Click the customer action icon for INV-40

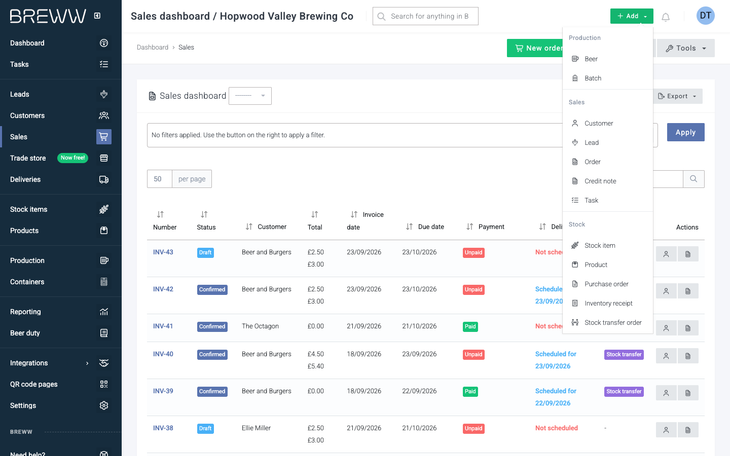pyautogui.click(x=666, y=356)
